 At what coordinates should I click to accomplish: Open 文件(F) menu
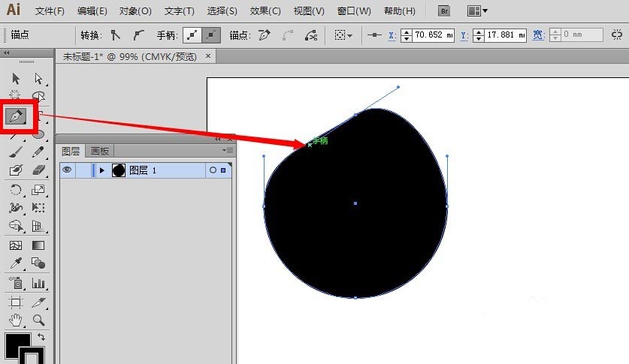[50, 11]
